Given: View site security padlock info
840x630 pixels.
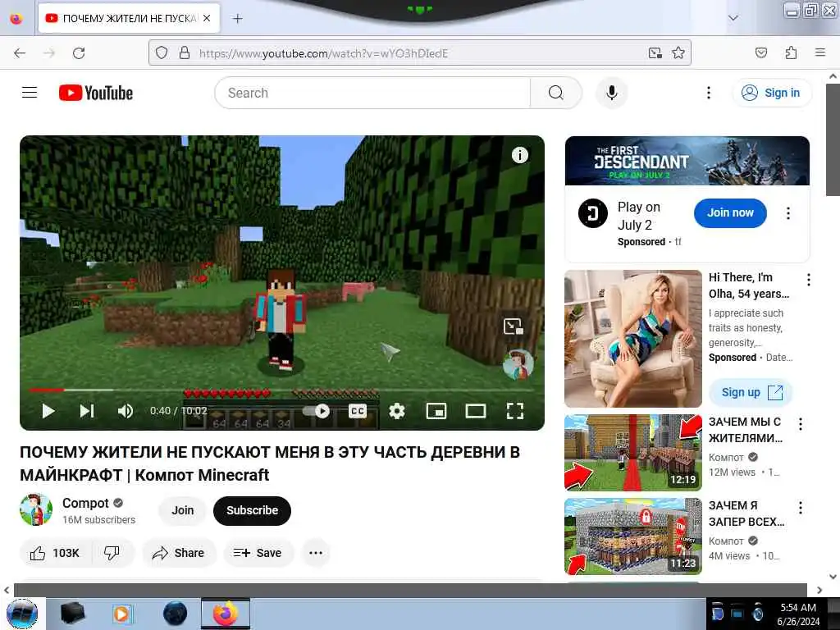Looking at the screenshot, I should tap(185, 53).
